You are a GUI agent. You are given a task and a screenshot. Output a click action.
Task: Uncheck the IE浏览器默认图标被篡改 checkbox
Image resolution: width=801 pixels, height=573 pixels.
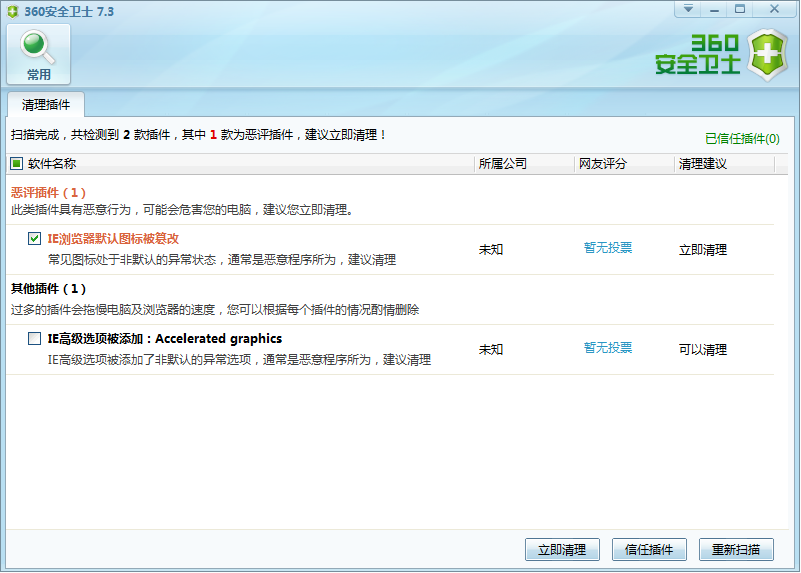[x=35, y=239]
